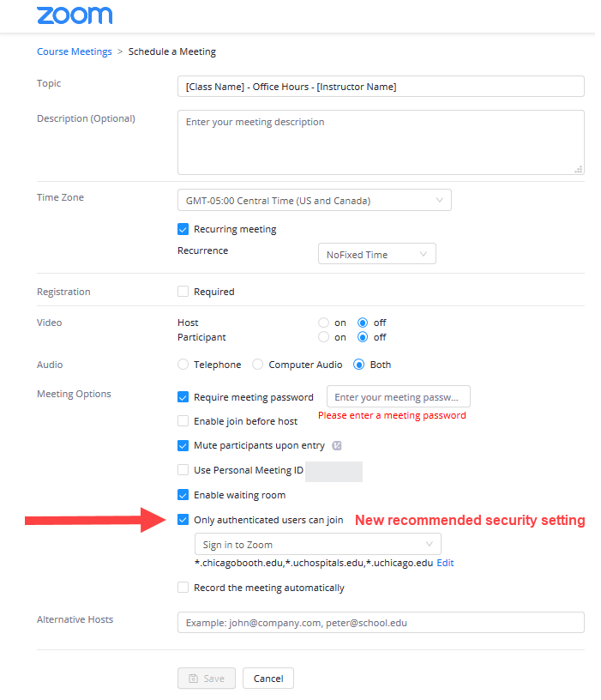Go back to Course Meetings
601x700 pixels.
click(x=74, y=51)
